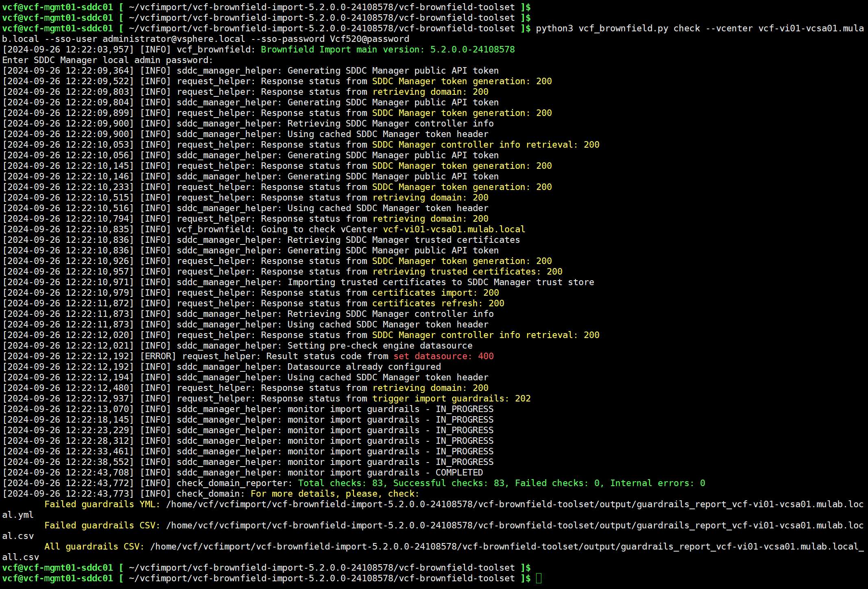This screenshot has height=589, width=868.
Task: Click the red 'set datasource: 400' error text
Action: point(443,356)
